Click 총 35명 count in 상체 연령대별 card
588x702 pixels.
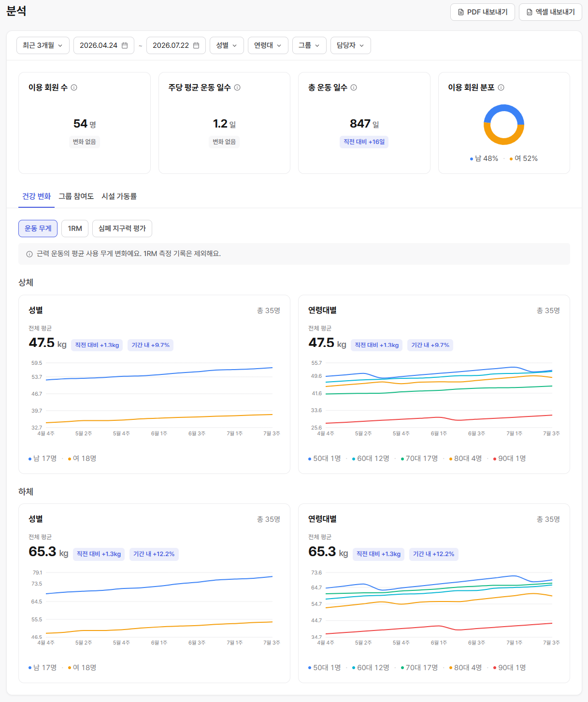[x=548, y=311]
